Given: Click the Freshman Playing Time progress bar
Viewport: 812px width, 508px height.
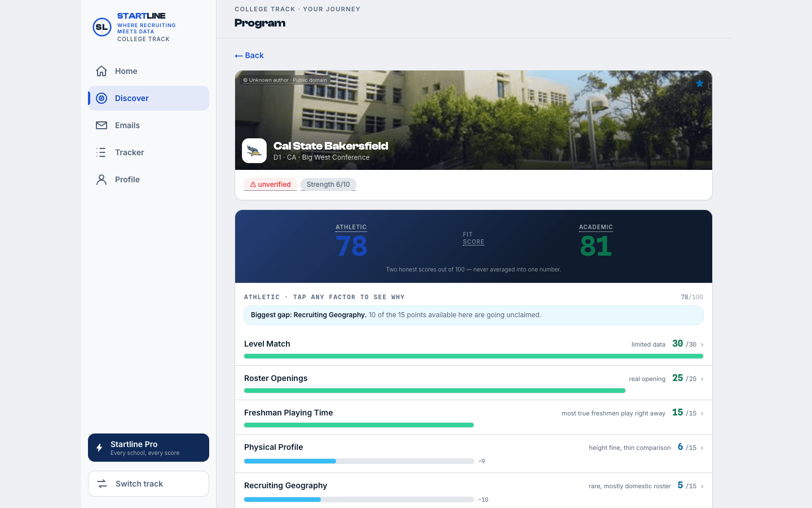Looking at the screenshot, I should [x=359, y=425].
